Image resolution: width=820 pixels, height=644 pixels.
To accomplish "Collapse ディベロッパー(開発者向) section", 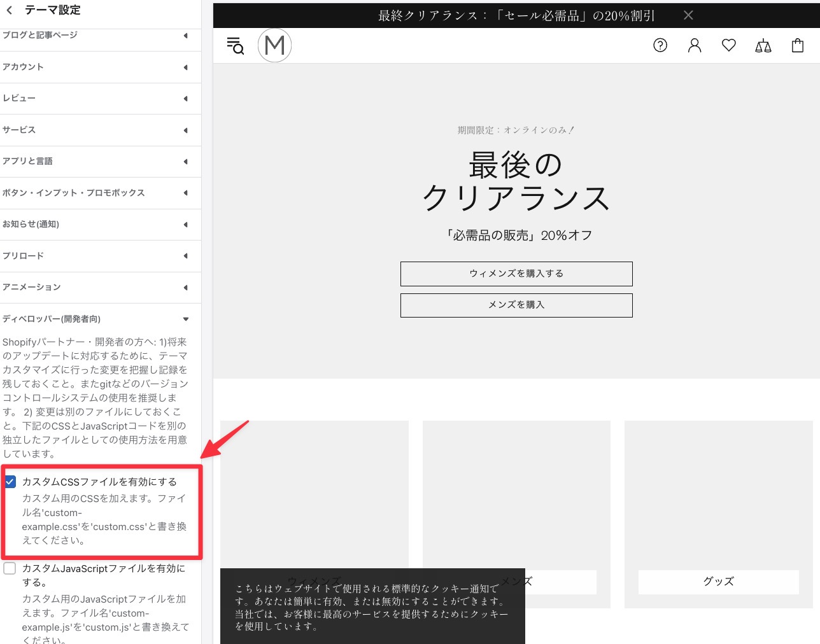I will tap(101, 319).
